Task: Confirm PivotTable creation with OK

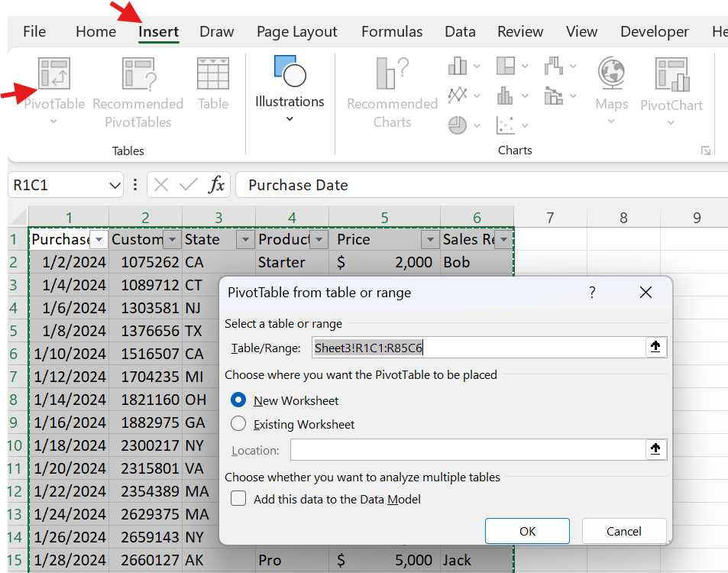Action: coord(526,531)
